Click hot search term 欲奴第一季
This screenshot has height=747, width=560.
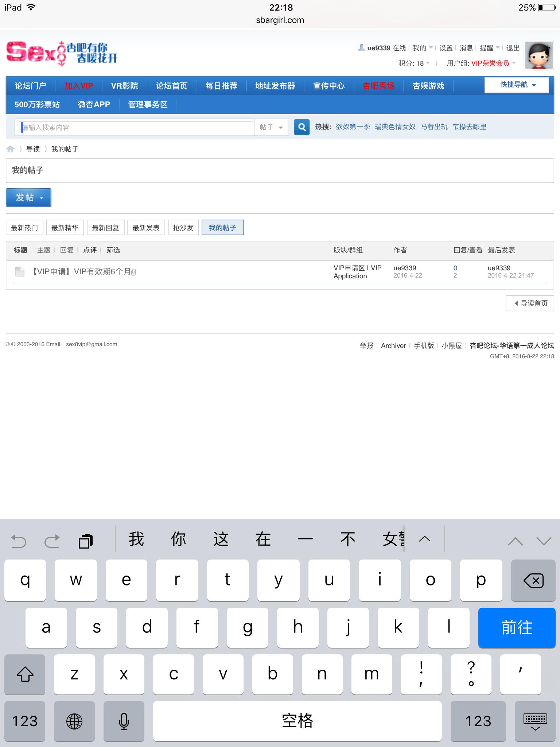coord(353,127)
